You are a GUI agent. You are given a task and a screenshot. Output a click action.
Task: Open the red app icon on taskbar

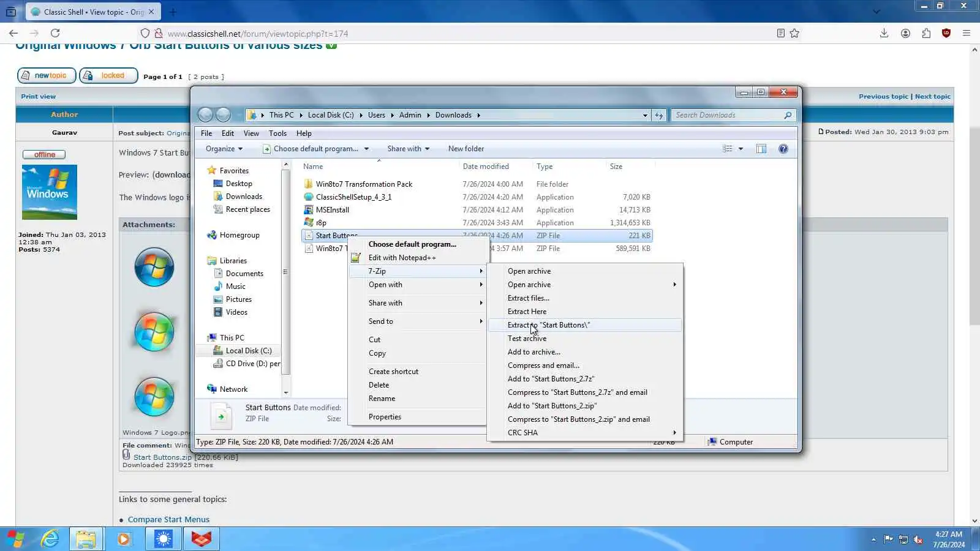tap(202, 539)
